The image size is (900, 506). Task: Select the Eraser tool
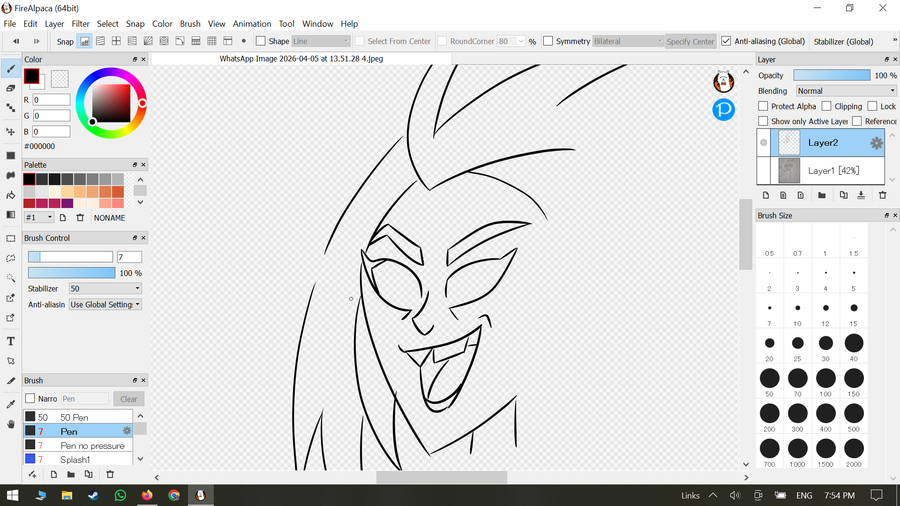point(11,89)
